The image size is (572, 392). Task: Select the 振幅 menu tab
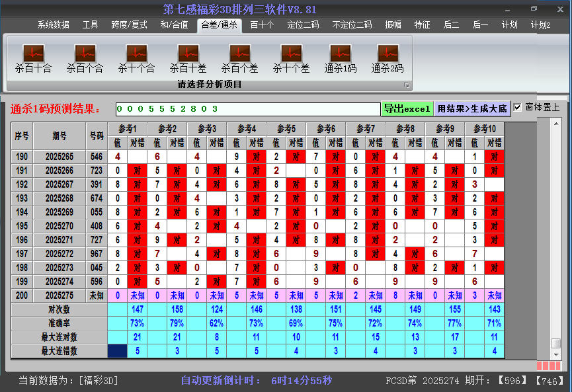[393, 25]
